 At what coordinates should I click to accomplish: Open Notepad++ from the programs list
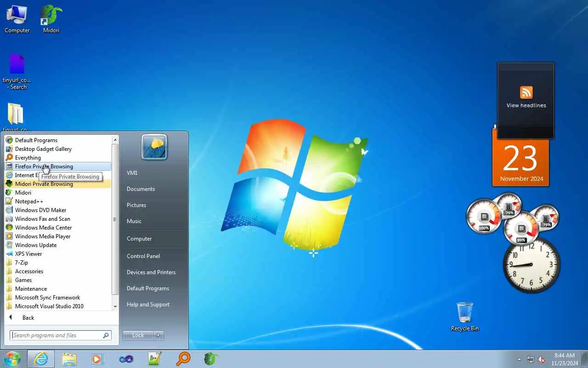click(58, 201)
